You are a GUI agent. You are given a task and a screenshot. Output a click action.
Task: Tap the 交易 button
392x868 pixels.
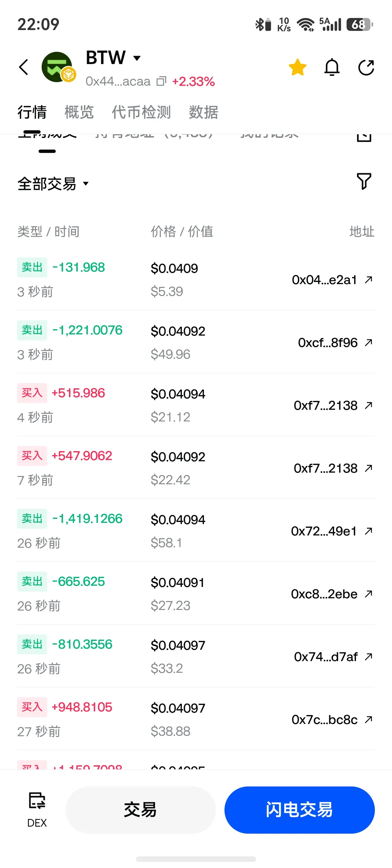[141, 810]
